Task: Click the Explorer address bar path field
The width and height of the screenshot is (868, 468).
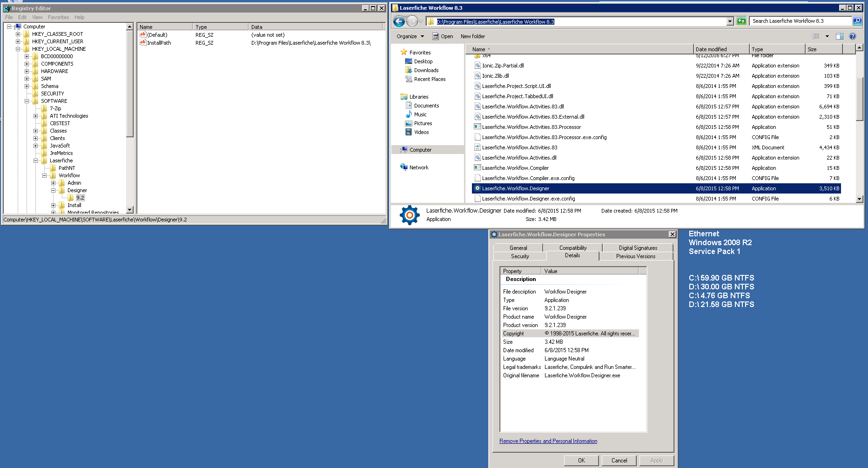Action: tap(576, 21)
